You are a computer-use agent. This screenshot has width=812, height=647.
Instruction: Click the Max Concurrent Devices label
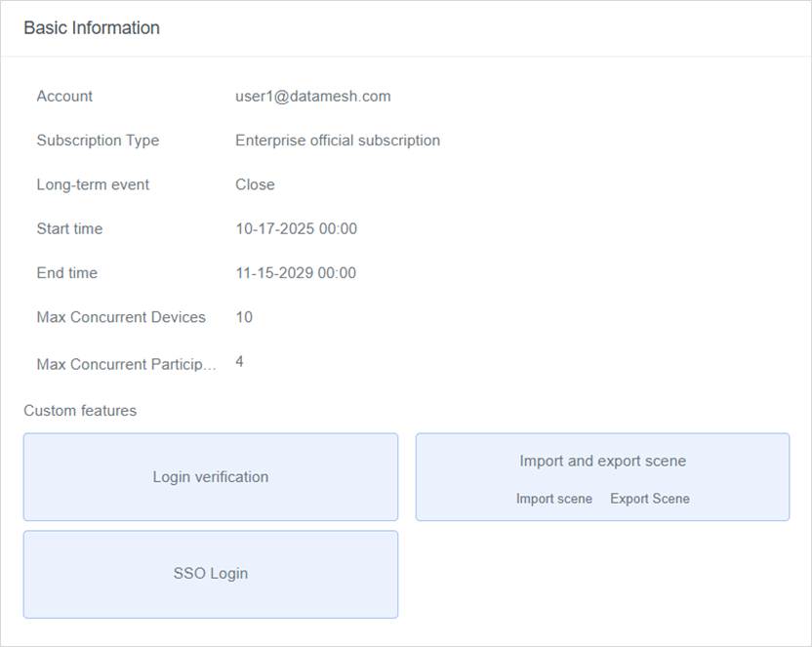121,317
